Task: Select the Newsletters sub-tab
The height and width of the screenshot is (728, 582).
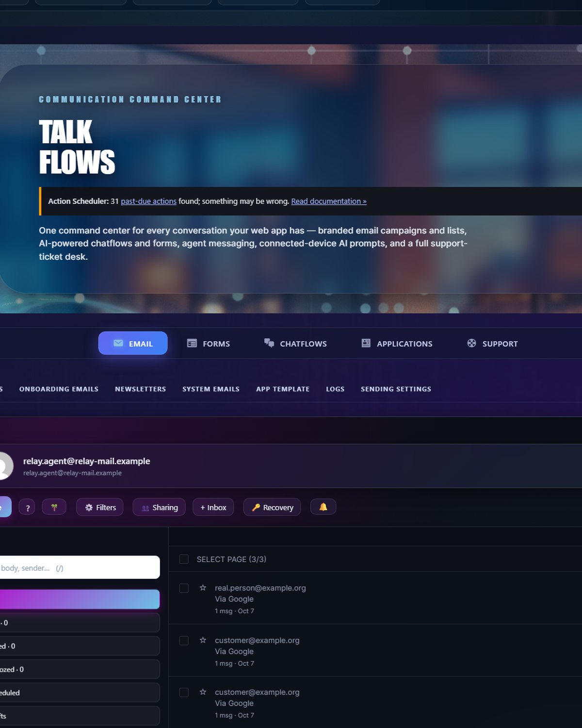Action: (x=140, y=389)
